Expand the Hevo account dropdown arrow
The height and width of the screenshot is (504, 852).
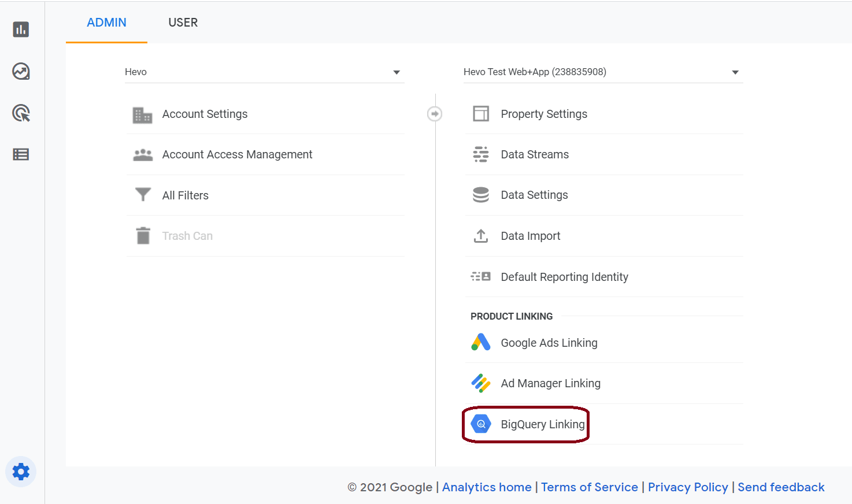coord(397,72)
